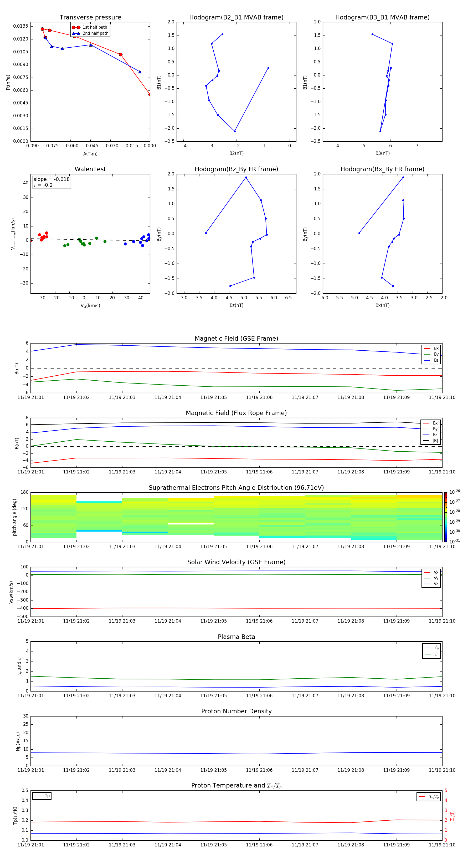Click the WalenTest plot title
This screenshot has height=868, width=473.
click(x=90, y=169)
